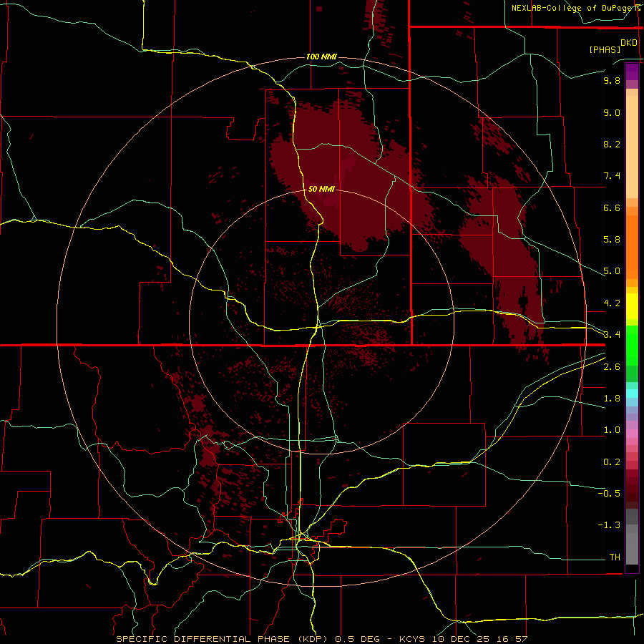This screenshot has height=644, width=644.
Task: Select the 5.0 scale value
Action: [612, 271]
